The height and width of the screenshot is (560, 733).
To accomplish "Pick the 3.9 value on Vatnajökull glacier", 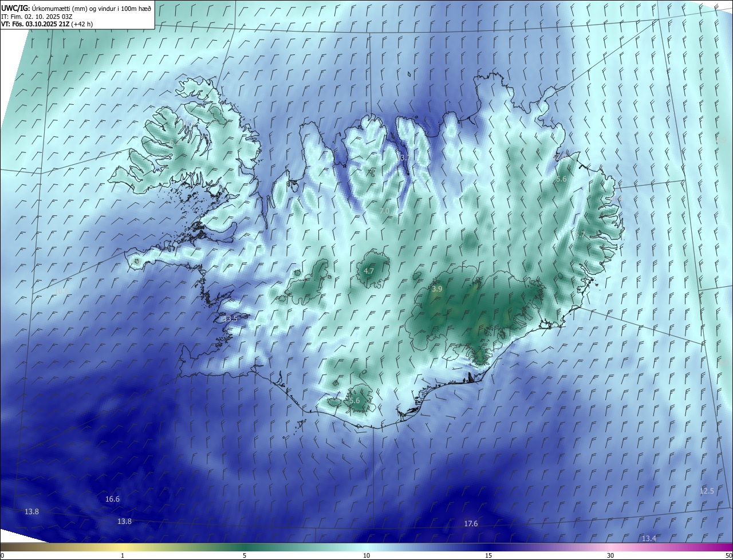I will [x=437, y=290].
